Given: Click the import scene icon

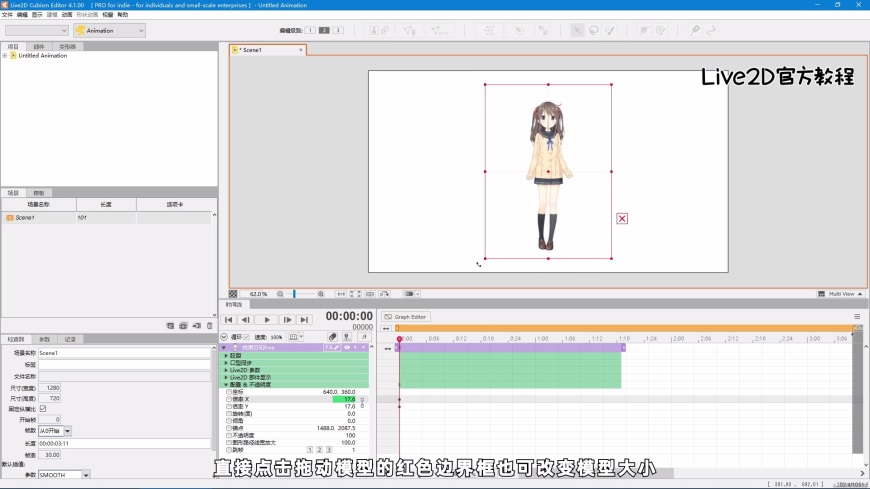Looking at the screenshot, I should 196,326.
